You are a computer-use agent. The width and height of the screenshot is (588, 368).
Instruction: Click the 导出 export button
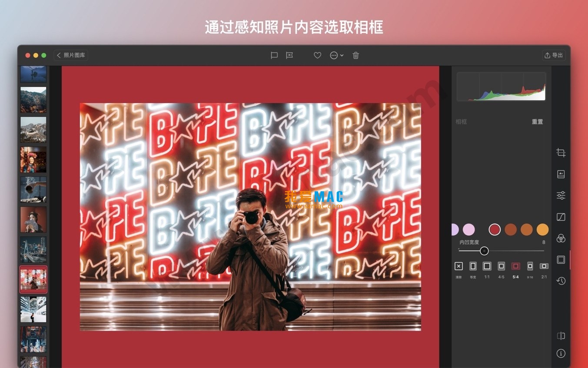(554, 55)
